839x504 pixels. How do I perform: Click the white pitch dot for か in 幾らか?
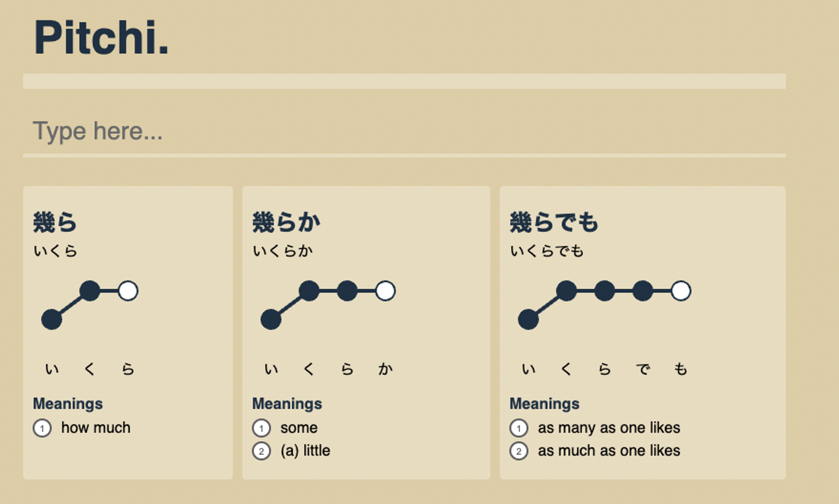(385, 291)
